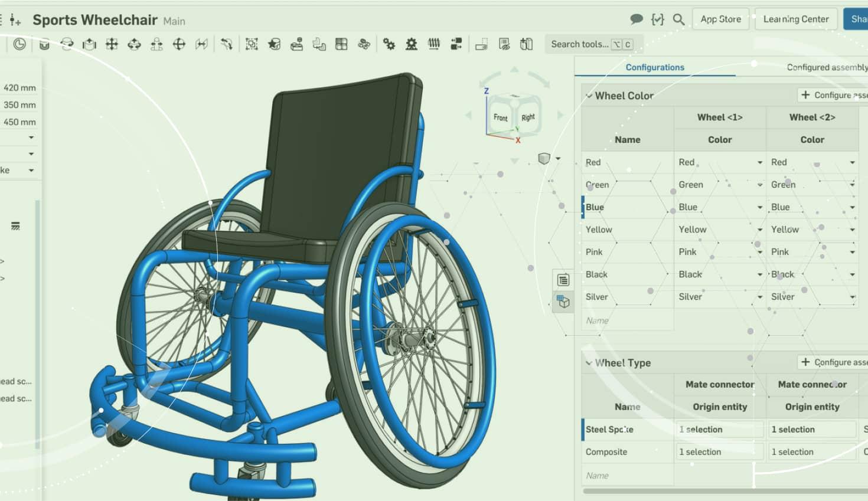This screenshot has height=501, width=868.
Task: Open the magnifier search icon in header
Action: [x=678, y=19]
